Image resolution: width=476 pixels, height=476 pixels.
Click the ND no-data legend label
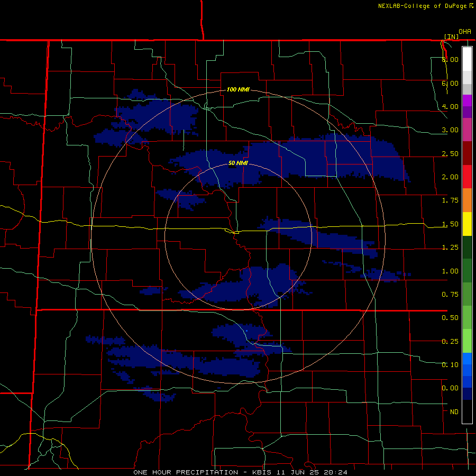(x=454, y=412)
